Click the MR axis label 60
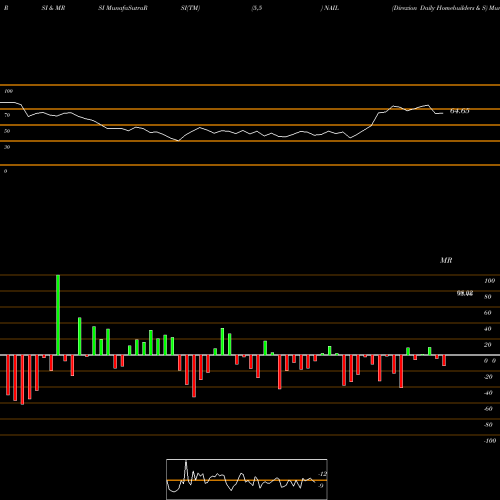 point(488,313)
